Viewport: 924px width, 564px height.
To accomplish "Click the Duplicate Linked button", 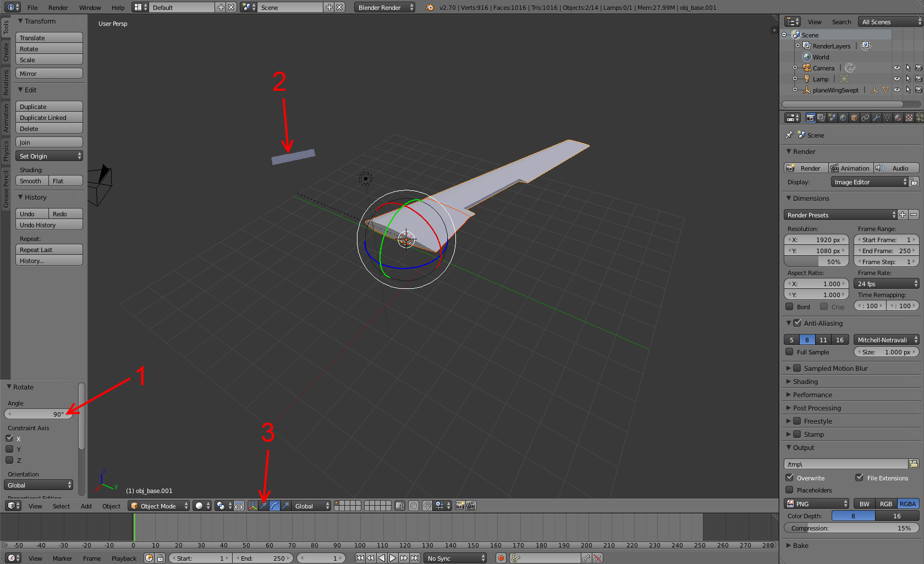I will [49, 118].
